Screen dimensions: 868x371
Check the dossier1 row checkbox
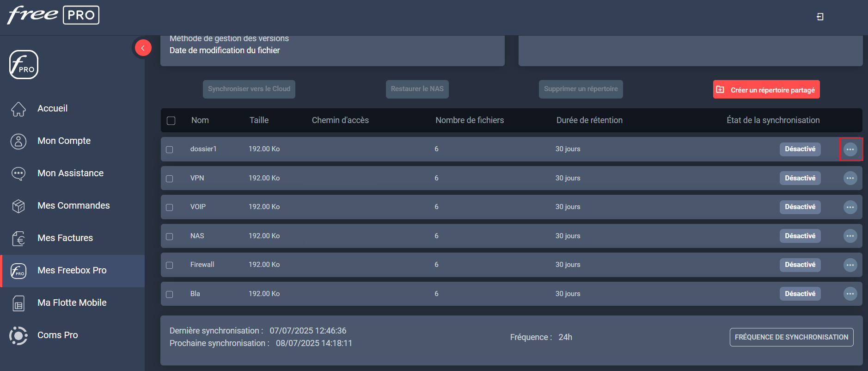(x=170, y=149)
